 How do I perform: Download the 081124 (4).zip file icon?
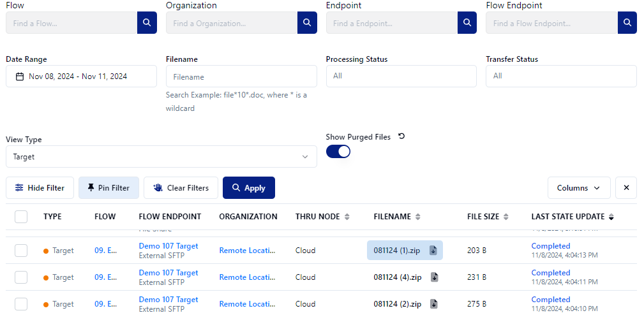coord(434,277)
